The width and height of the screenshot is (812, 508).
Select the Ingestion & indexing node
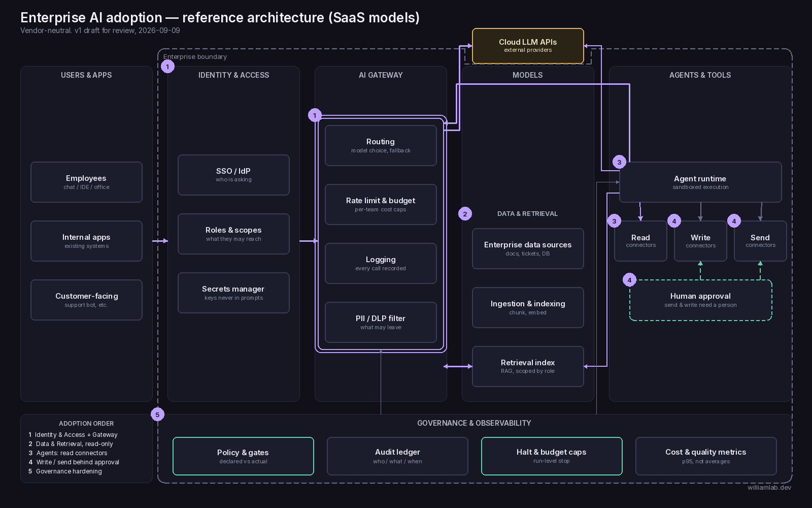(x=528, y=307)
